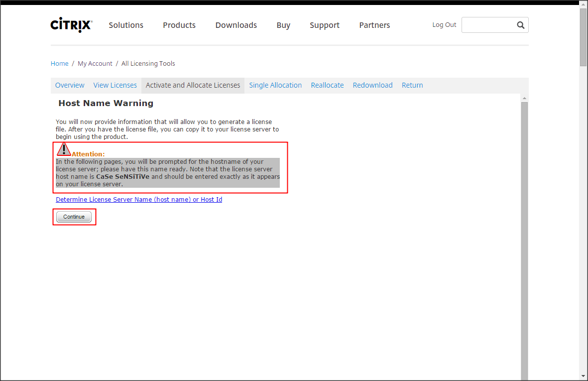Open the Single Allocation tab

pos(275,85)
